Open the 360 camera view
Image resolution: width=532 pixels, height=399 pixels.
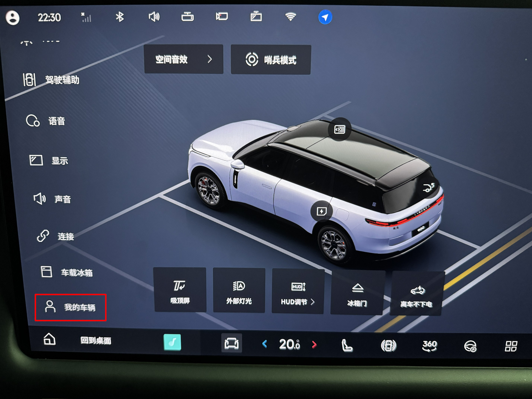[x=429, y=346]
